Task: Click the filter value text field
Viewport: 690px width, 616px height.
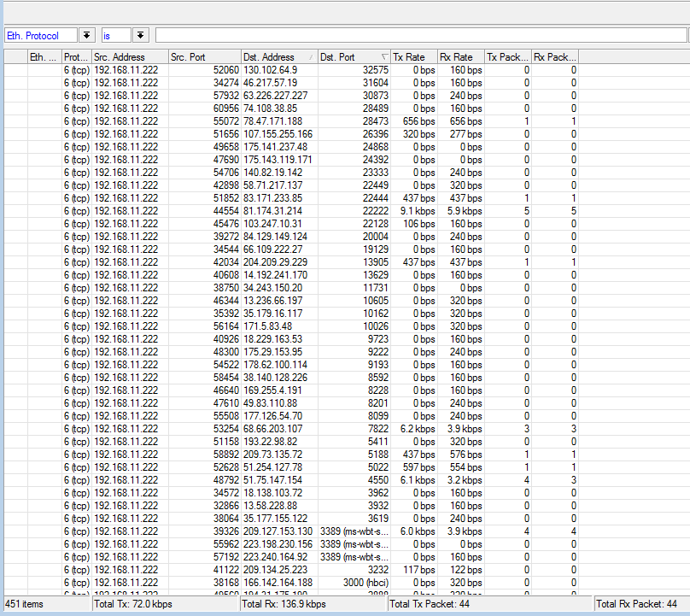Action: 420,35
